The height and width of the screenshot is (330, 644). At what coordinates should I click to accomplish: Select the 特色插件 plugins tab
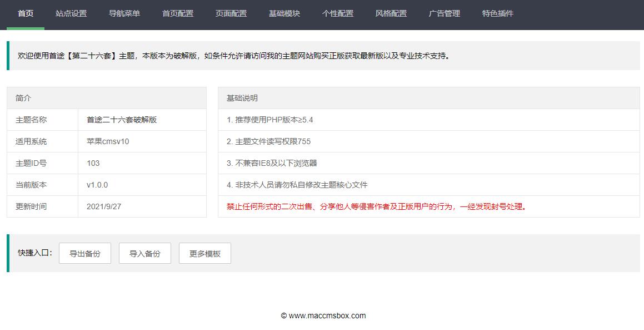click(497, 14)
